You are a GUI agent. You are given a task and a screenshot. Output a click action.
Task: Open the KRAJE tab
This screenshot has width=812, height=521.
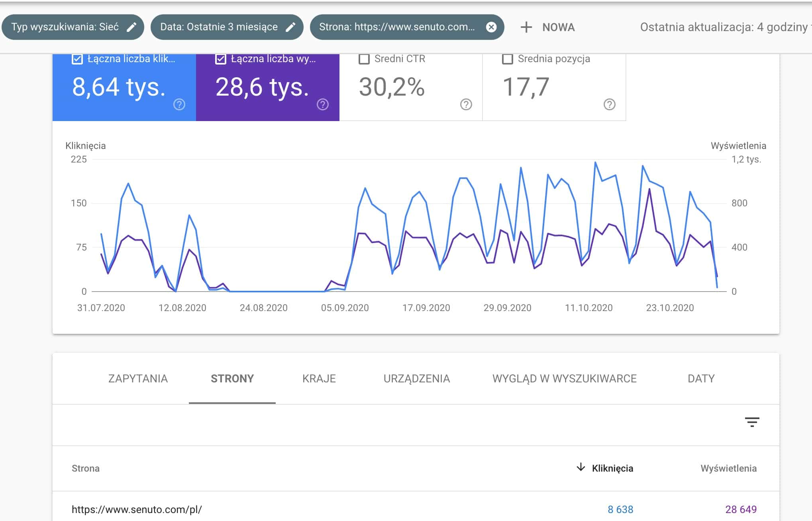(x=319, y=378)
